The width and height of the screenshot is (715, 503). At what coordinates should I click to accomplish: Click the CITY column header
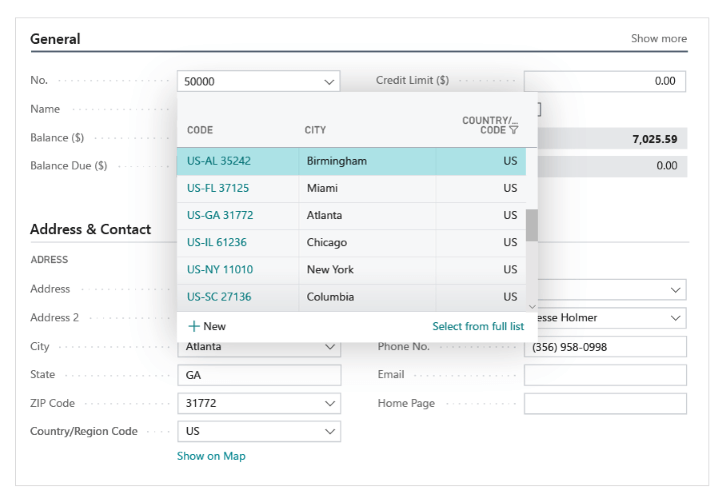click(x=315, y=130)
